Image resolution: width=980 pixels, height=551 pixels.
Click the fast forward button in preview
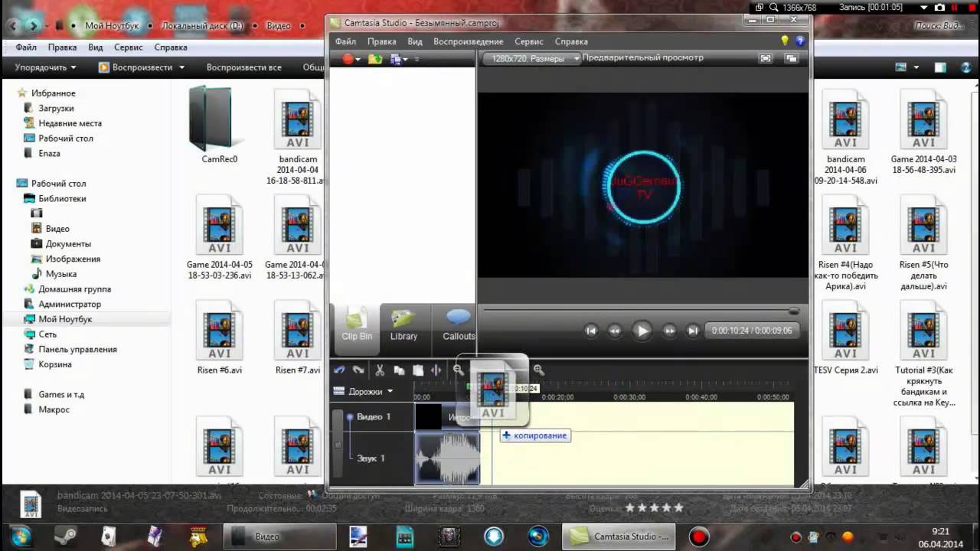click(x=669, y=331)
